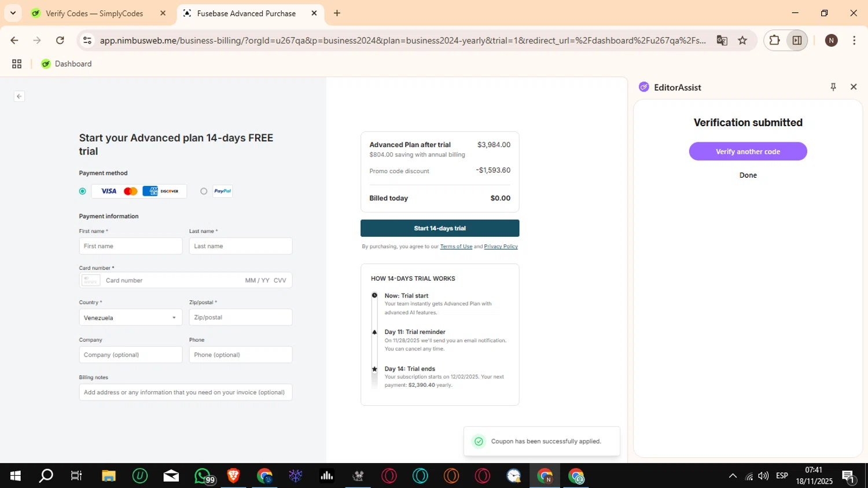The image size is (868, 488).
Task: Select PayPal payment radio button
Action: pyautogui.click(x=204, y=191)
